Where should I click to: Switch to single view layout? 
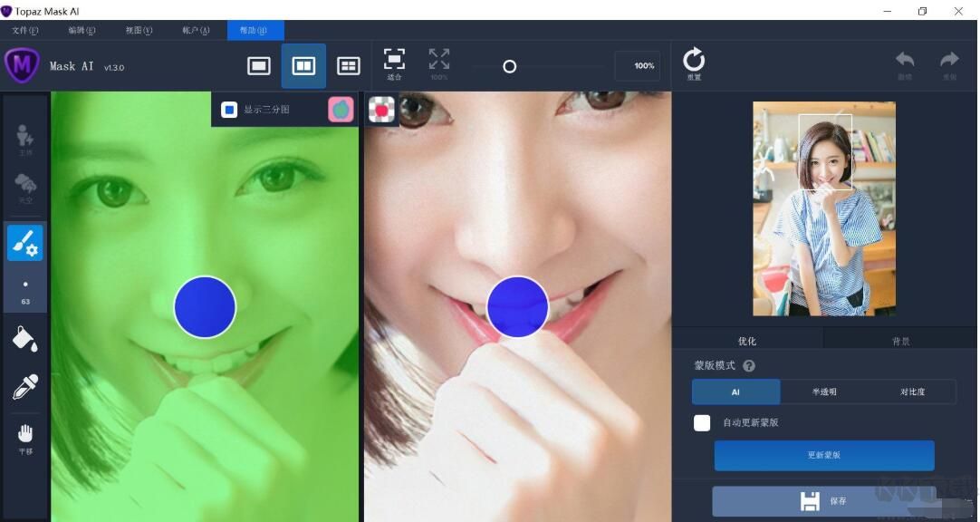click(x=259, y=65)
